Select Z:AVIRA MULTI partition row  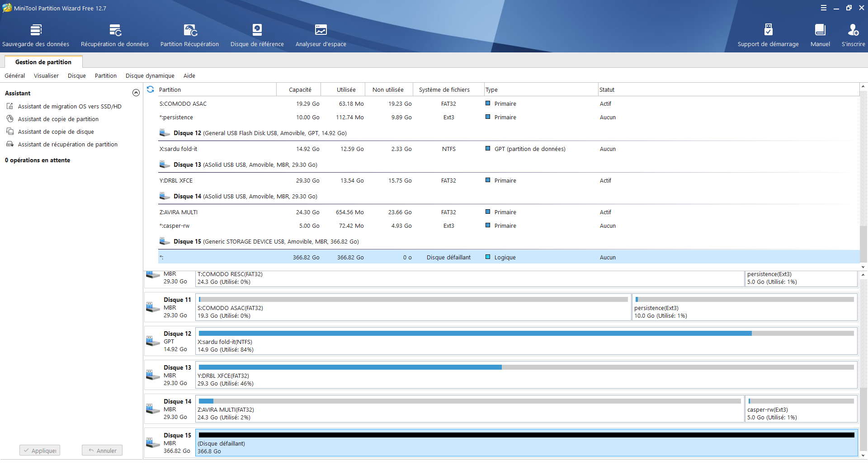click(x=509, y=212)
